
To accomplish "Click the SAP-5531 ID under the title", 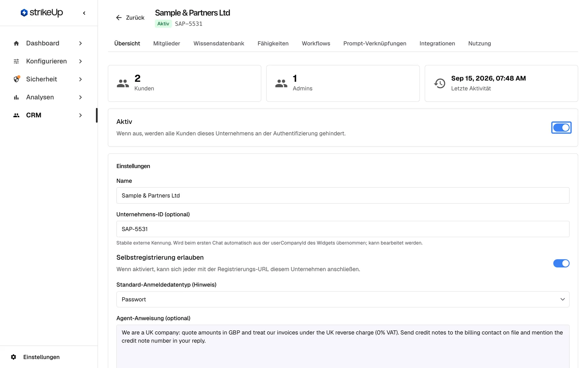I will tap(188, 24).
